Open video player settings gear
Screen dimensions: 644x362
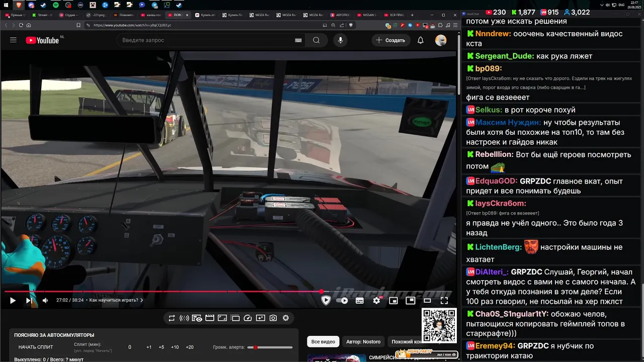377,301
